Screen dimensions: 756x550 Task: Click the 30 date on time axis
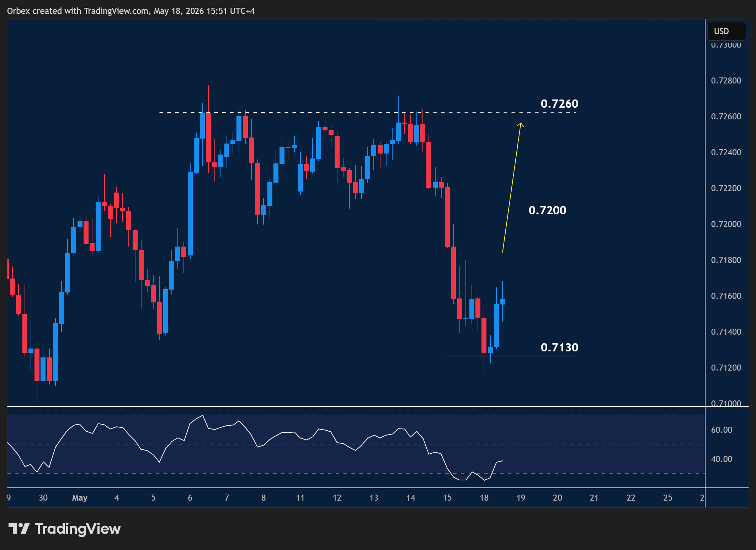pyautogui.click(x=43, y=498)
